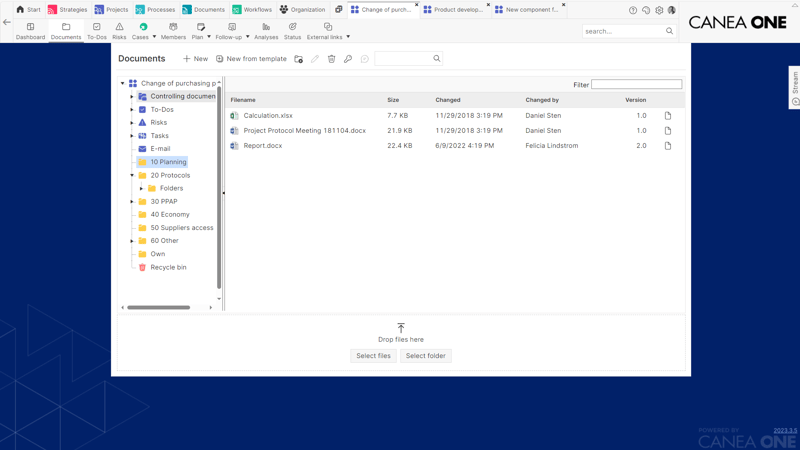Open the Calculation.xlsx file
Image resolution: width=800 pixels, height=450 pixels.
pyautogui.click(x=268, y=116)
